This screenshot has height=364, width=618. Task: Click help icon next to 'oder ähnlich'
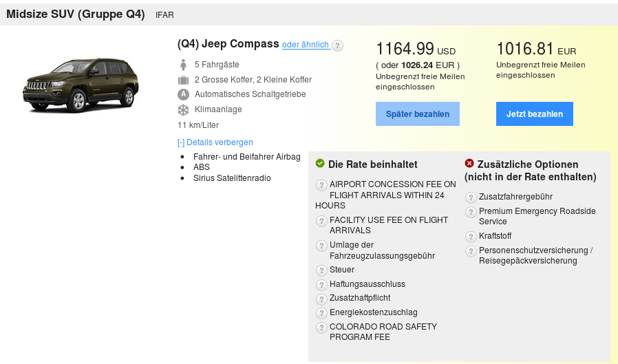point(337,45)
